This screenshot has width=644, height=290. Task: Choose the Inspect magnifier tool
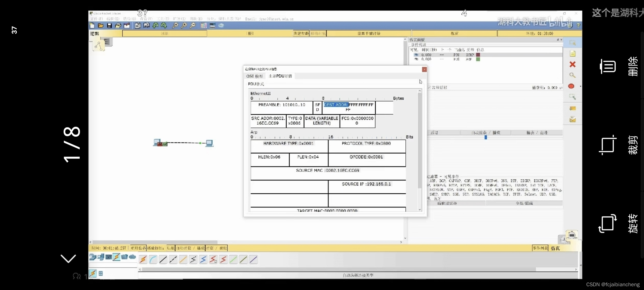click(x=572, y=75)
